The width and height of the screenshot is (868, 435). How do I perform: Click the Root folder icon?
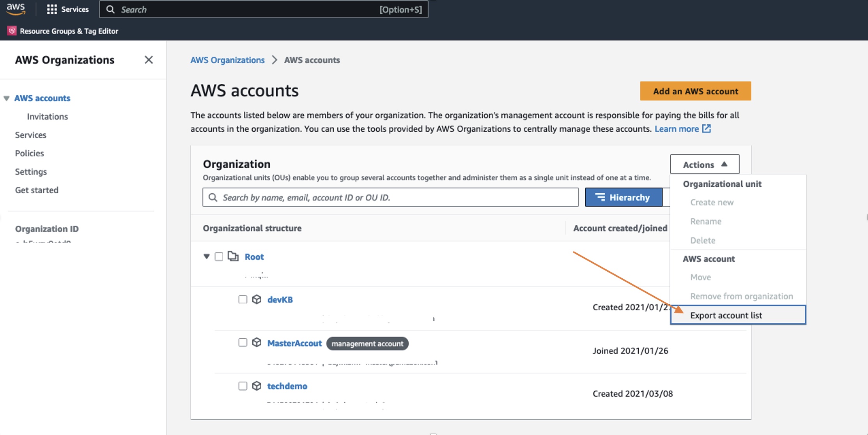233,256
